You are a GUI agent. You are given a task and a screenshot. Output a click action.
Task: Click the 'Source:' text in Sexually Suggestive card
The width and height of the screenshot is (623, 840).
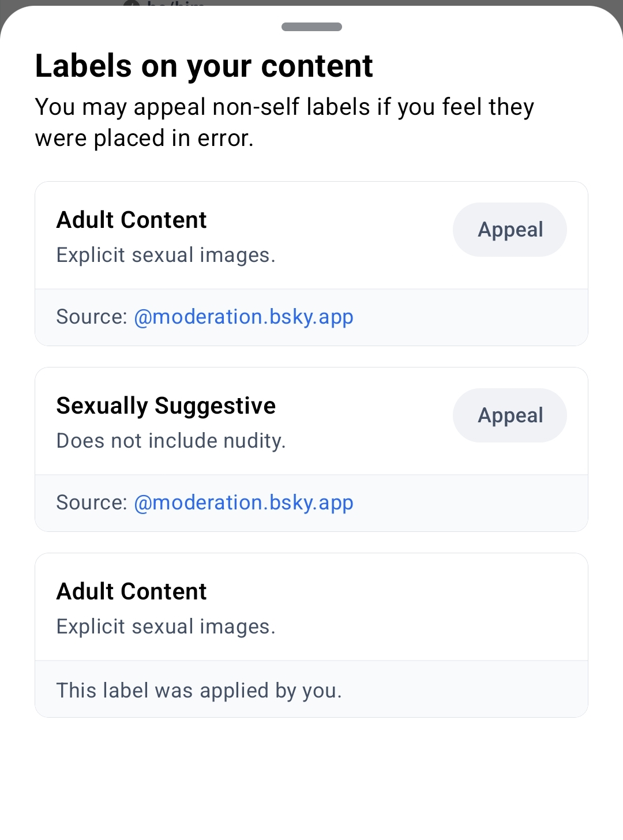(x=91, y=502)
